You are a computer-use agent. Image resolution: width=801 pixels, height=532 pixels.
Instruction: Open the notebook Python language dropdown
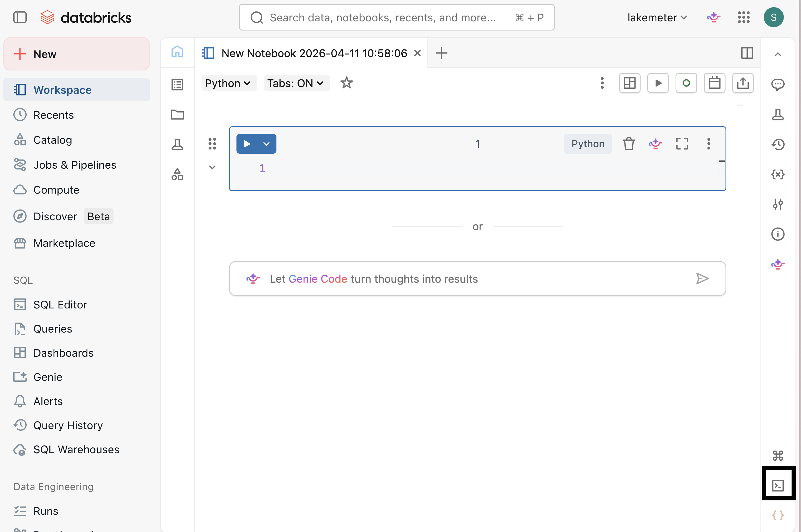(228, 83)
